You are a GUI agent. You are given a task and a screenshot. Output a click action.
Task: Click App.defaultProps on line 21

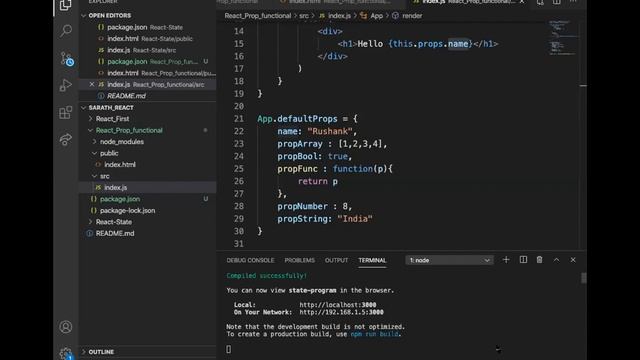[x=297, y=119]
